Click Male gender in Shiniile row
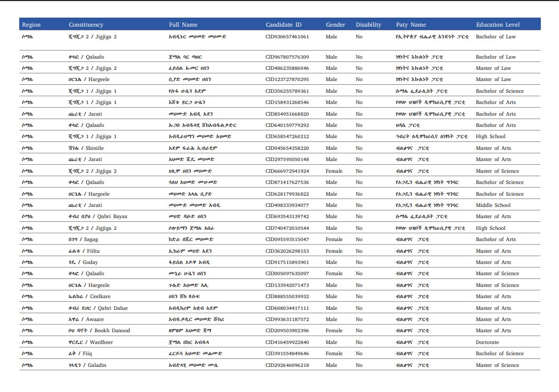 coord(331,148)
